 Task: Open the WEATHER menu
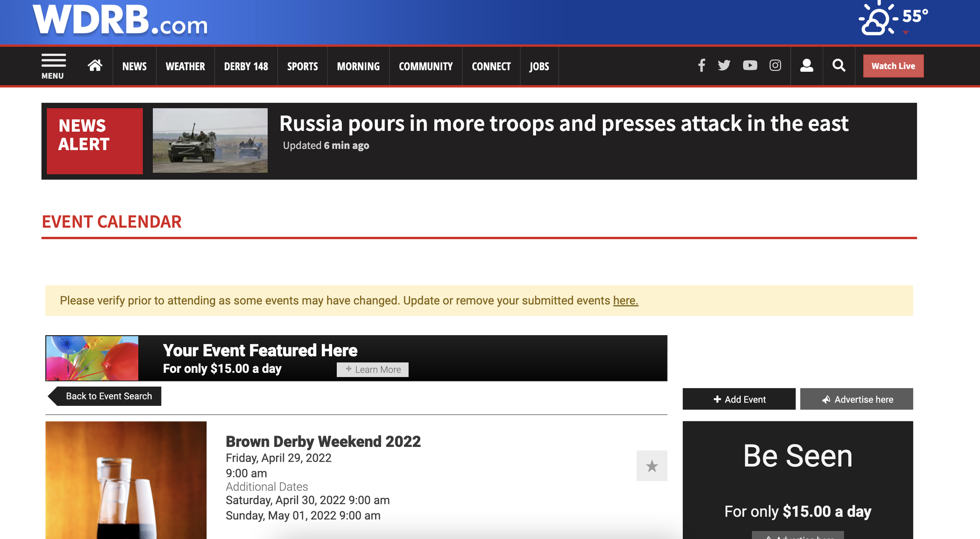click(185, 66)
